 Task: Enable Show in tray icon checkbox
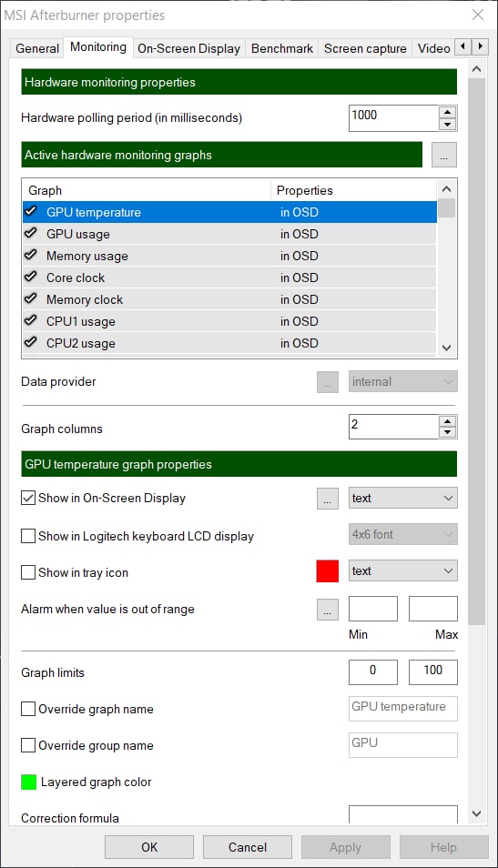pos(27,571)
